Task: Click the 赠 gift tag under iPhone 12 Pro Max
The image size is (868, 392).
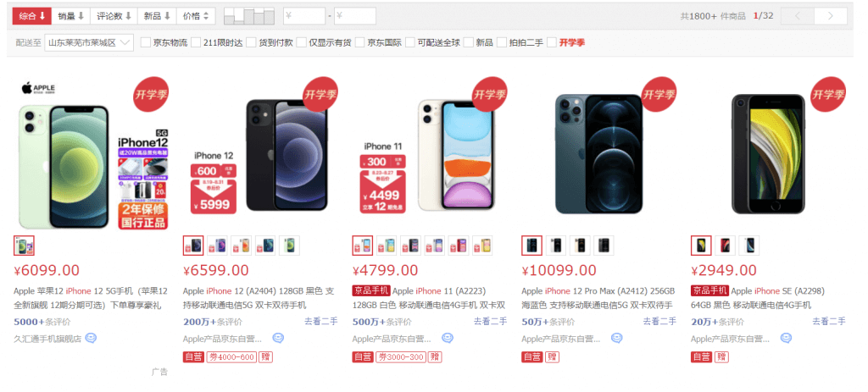Action: click(552, 357)
